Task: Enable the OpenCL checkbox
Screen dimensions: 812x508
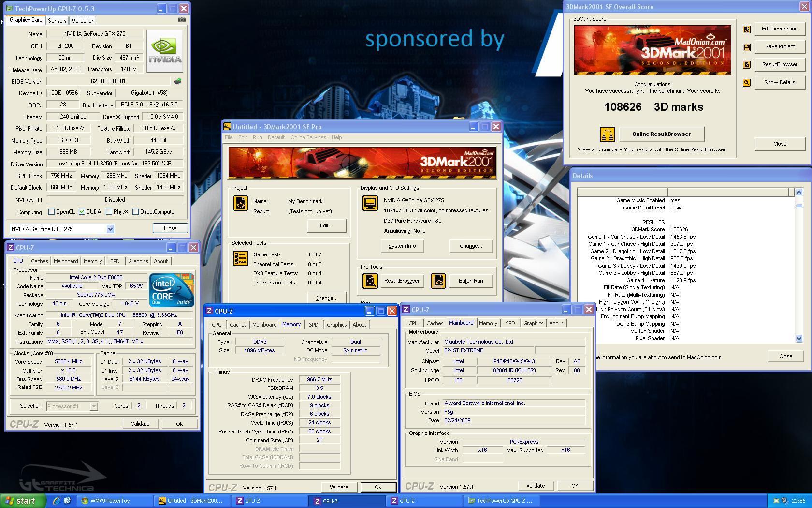Action: pyautogui.click(x=51, y=212)
